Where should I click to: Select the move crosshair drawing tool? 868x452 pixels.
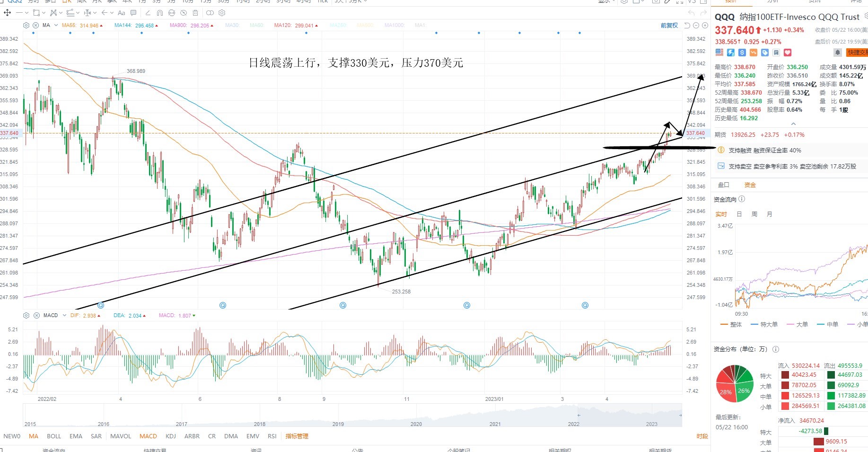(7, 13)
